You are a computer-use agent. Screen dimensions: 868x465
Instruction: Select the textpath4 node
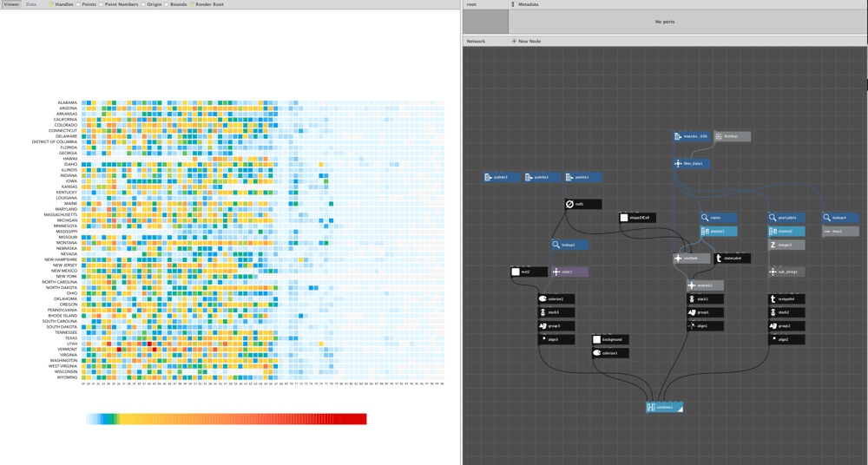[786, 299]
